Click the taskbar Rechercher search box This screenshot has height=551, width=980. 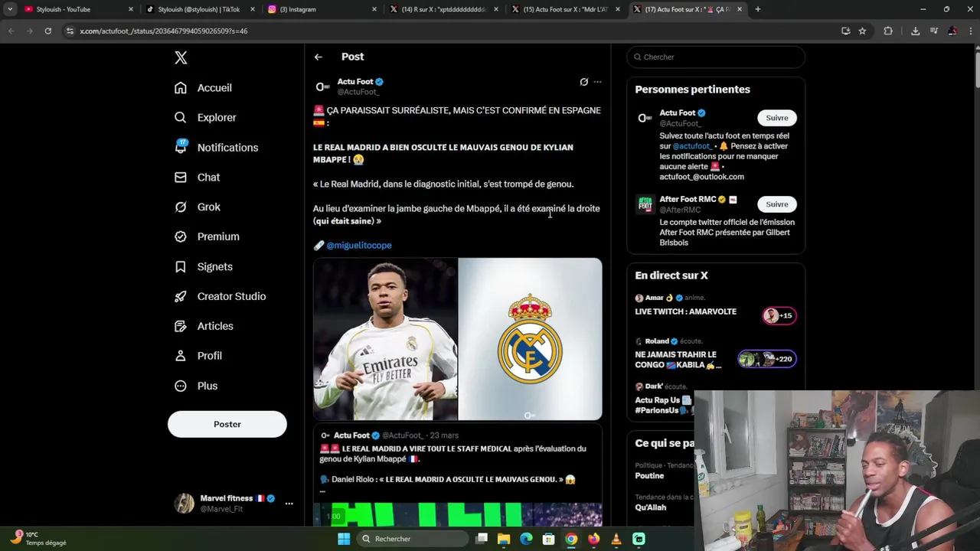[413, 539]
